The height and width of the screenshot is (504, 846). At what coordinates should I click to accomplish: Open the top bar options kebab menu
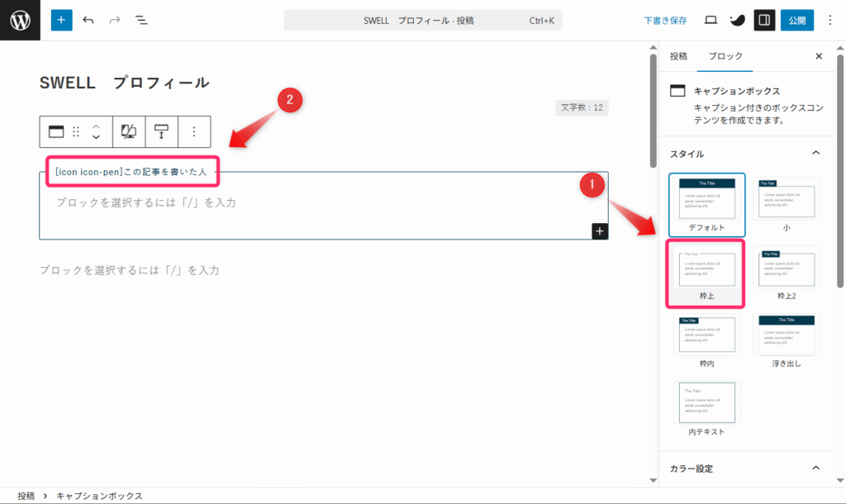829,20
